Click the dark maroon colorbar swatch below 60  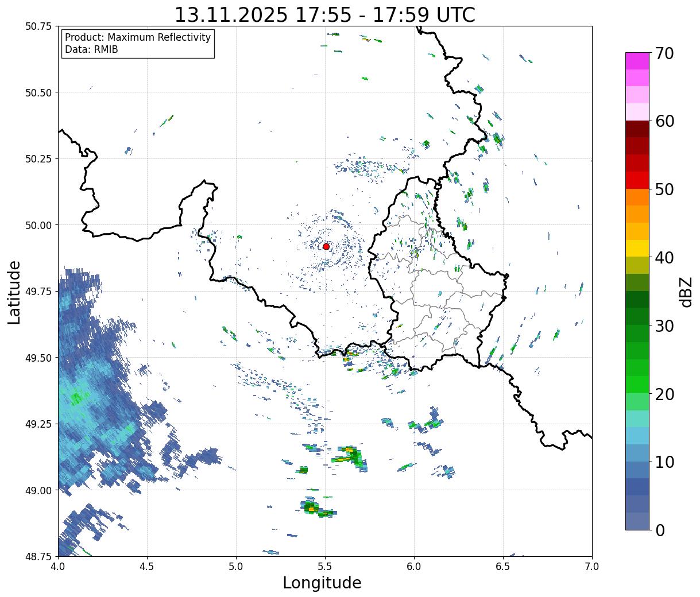tap(637, 129)
